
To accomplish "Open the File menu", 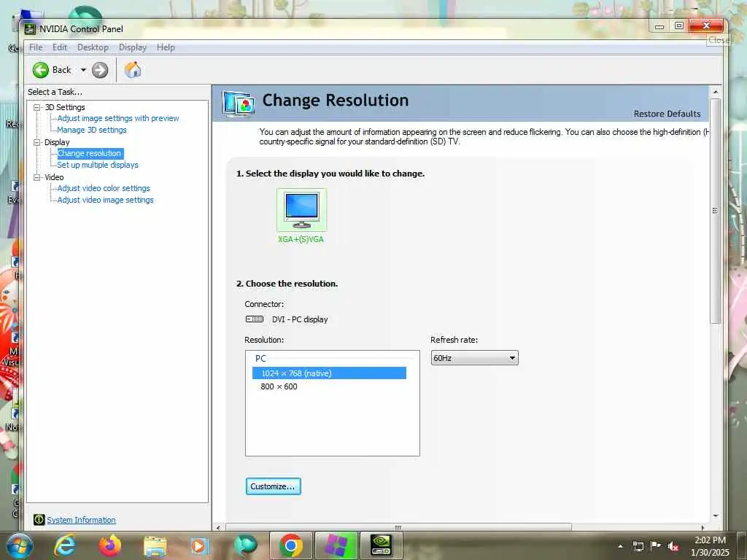I will pyautogui.click(x=36, y=47).
